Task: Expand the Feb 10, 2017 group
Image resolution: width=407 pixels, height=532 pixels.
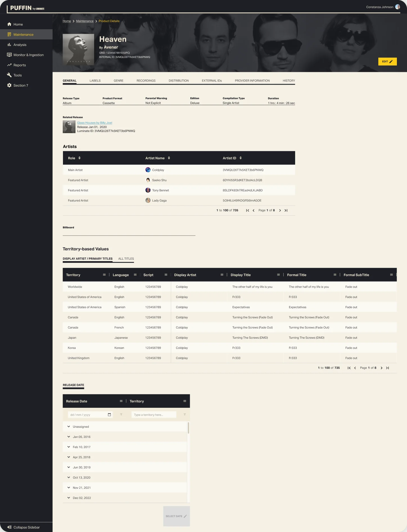Action: coord(69,447)
